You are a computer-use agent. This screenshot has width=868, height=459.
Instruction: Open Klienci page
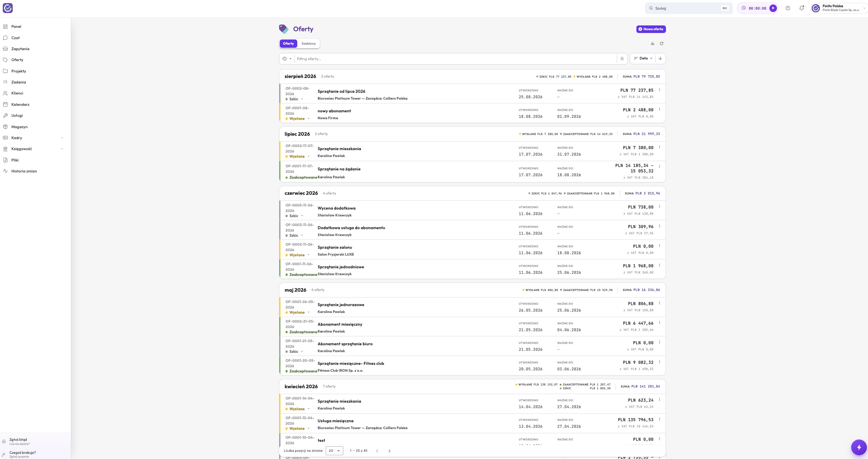tap(17, 93)
